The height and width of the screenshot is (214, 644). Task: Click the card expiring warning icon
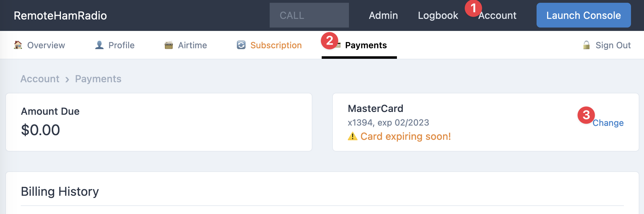[x=352, y=136]
